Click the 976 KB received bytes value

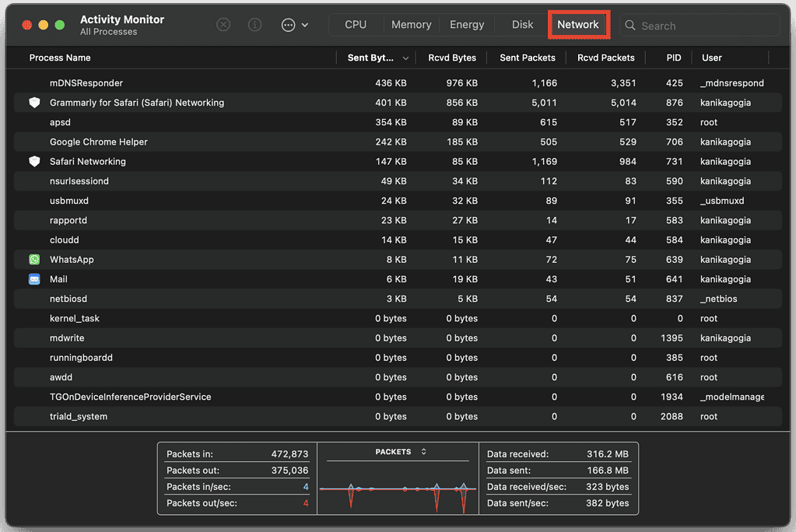point(462,82)
